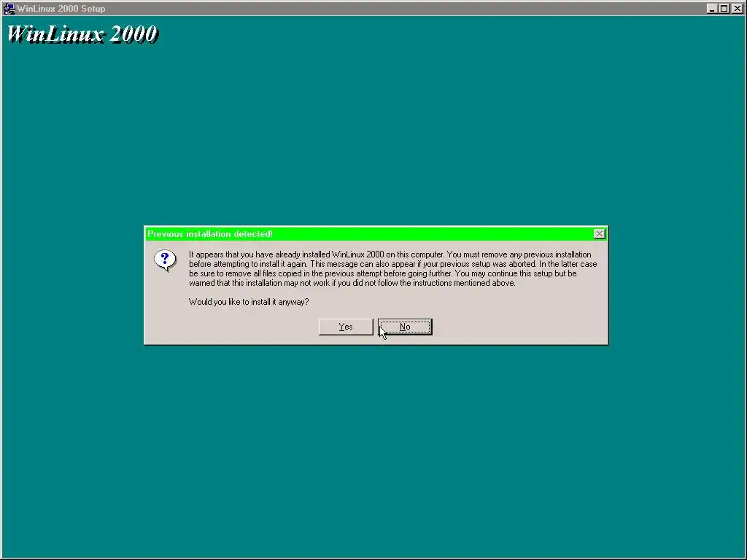Viewport: 747px width, 560px height.
Task: Click Yes to install anyway
Action: [346, 327]
